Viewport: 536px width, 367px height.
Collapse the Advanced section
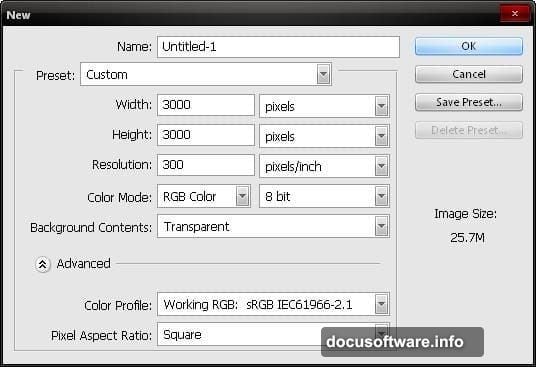click(42, 264)
